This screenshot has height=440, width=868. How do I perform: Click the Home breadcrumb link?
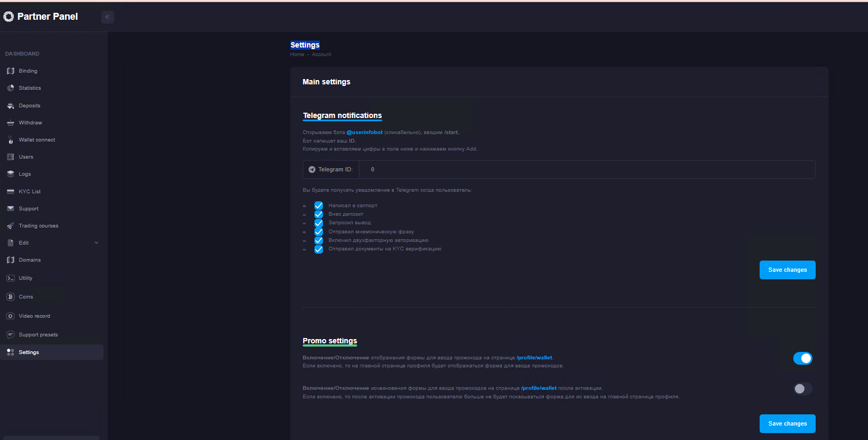click(297, 54)
